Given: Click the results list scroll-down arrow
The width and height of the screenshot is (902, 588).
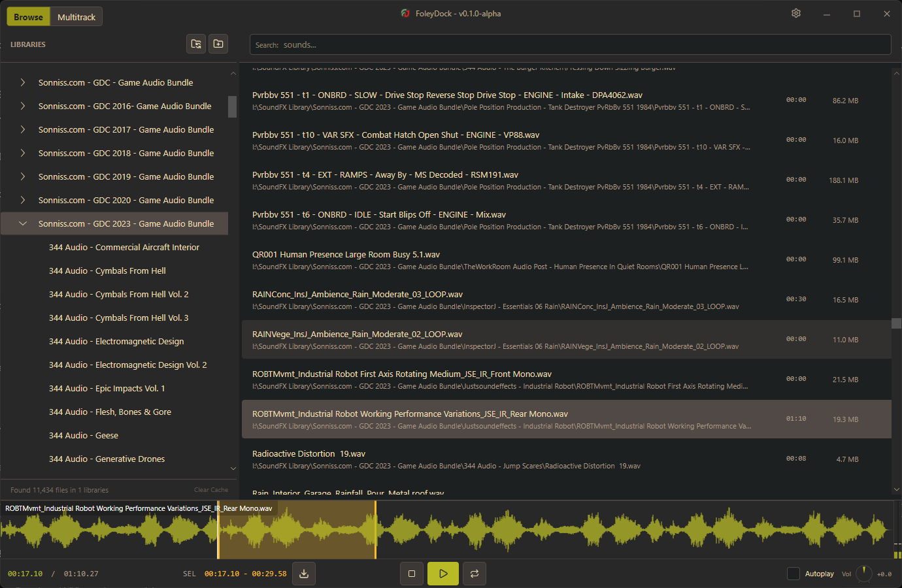Looking at the screenshot, I should point(896,489).
